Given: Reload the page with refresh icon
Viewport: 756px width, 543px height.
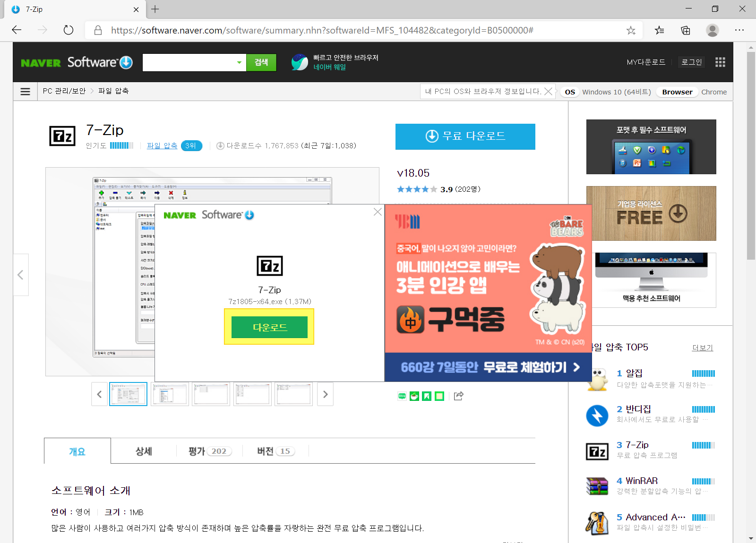Looking at the screenshot, I should [69, 30].
